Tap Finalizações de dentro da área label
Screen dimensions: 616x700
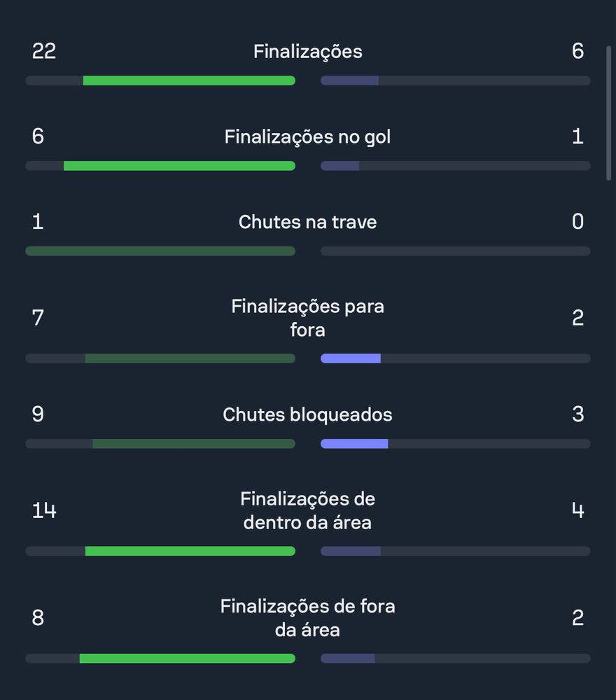[x=307, y=510]
